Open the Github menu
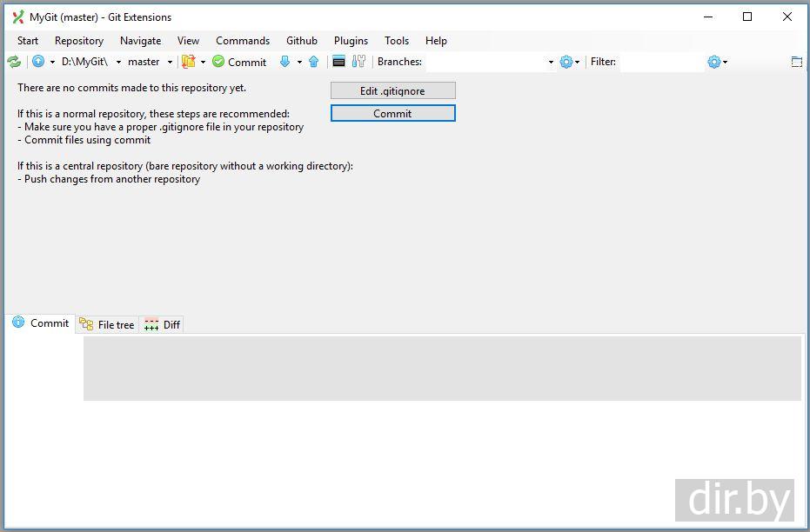Screen dimensions: 810x532 coord(302,41)
